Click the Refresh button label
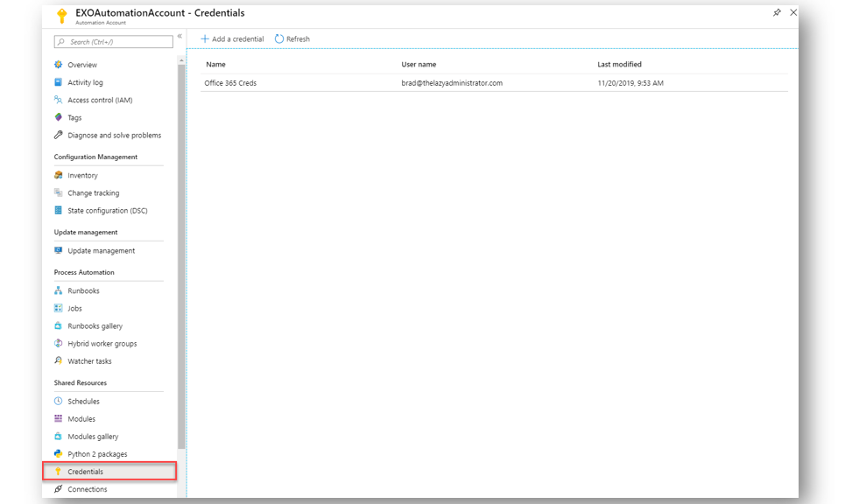Viewport: 845px width, 504px height. click(298, 38)
